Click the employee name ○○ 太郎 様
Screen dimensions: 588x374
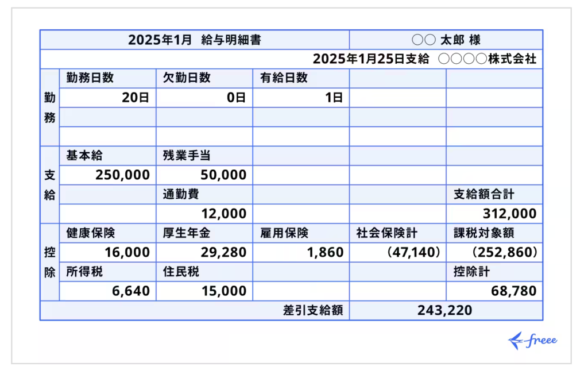tap(446, 40)
